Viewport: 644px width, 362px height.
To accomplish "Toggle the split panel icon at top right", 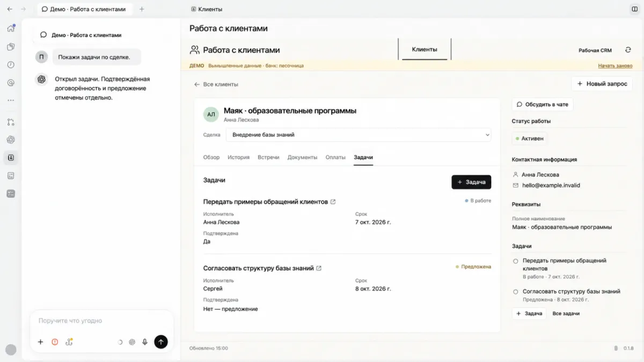I will click(x=634, y=9).
